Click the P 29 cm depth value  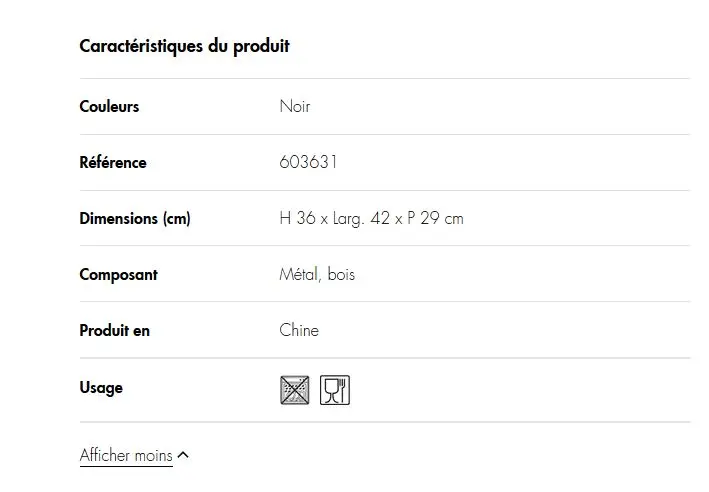[435, 218]
